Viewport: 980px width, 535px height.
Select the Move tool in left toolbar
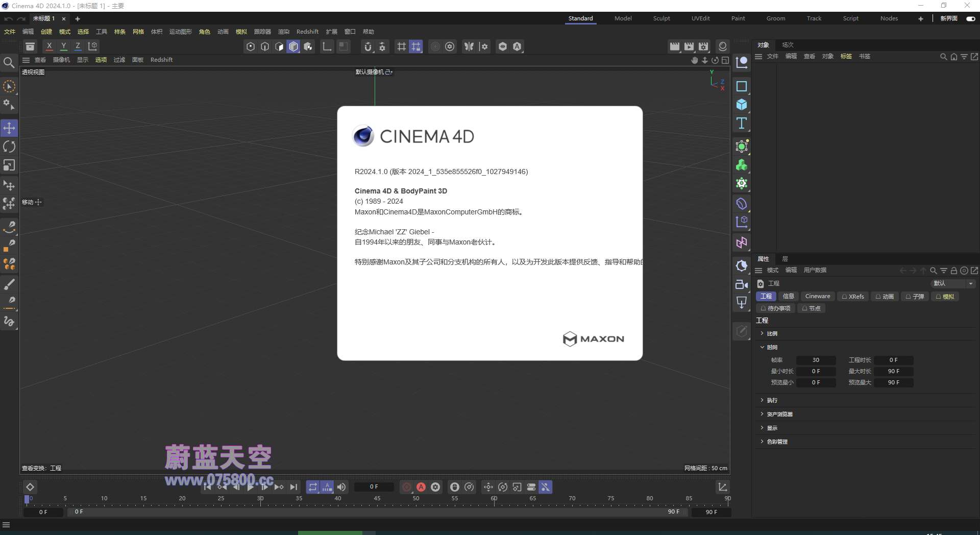coord(9,128)
